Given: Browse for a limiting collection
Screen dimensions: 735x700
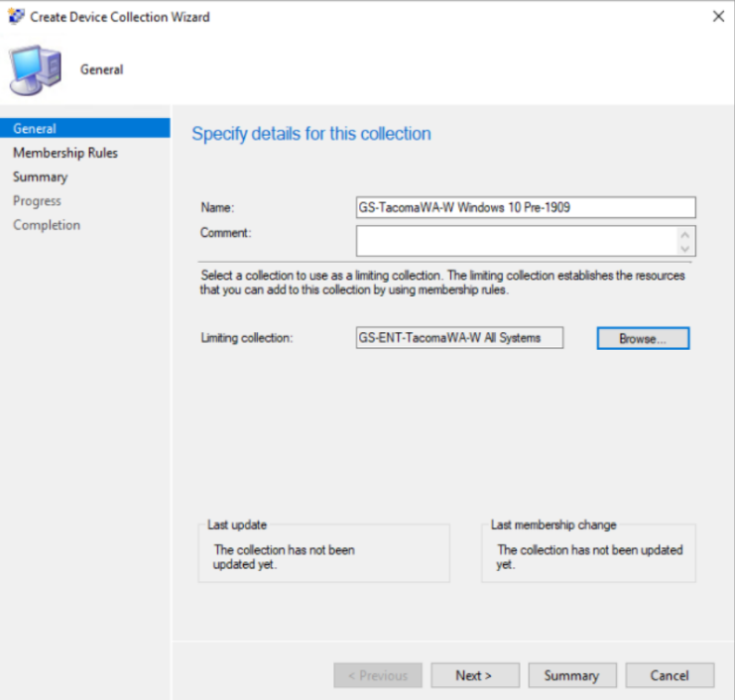Looking at the screenshot, I should pyautogui.click(x=643, y=338).
